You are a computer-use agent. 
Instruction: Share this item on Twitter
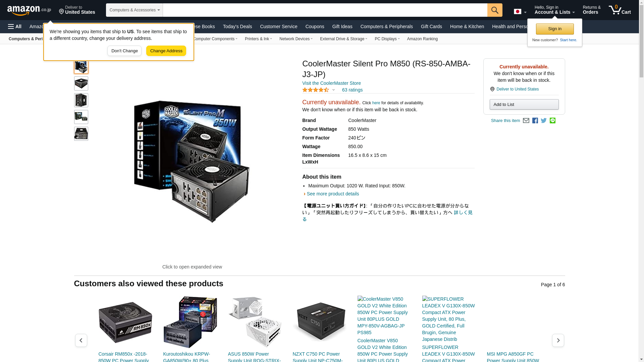tap(544, 121)
